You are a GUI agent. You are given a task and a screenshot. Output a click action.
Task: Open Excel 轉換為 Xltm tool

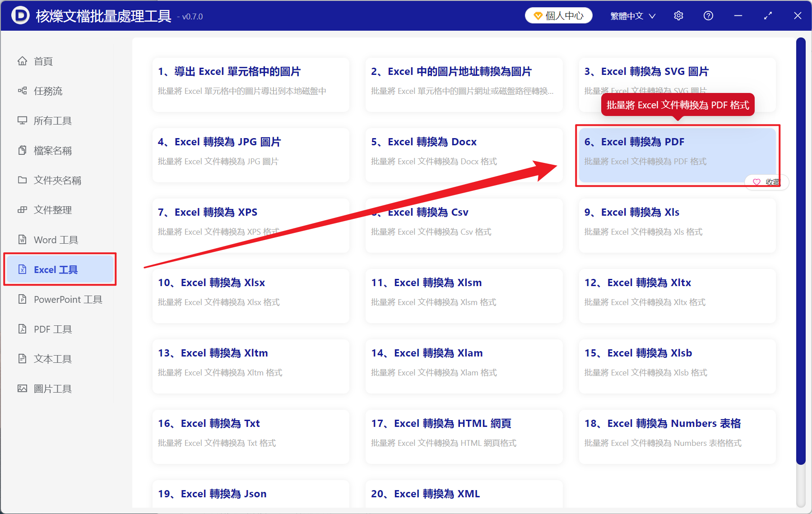[x=251, y=366]
